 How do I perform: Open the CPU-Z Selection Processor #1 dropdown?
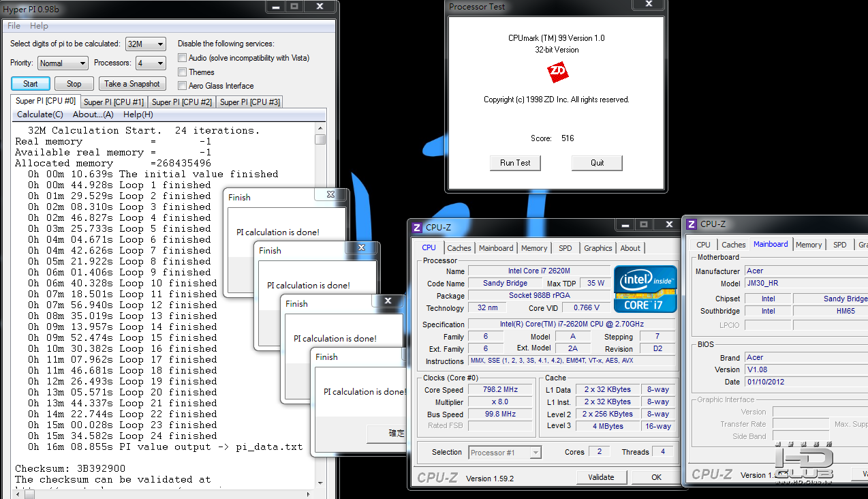[505, 452]
